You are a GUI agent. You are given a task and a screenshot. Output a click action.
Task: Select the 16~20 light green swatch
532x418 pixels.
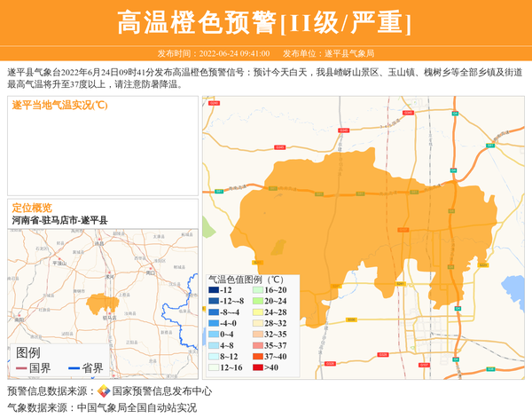coord(258,290)
